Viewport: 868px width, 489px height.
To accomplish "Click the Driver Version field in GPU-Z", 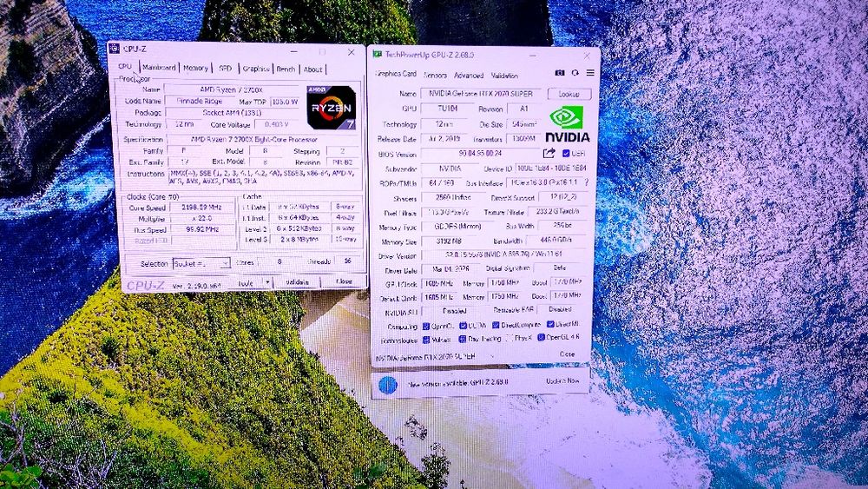I will (x=503, y=254).
